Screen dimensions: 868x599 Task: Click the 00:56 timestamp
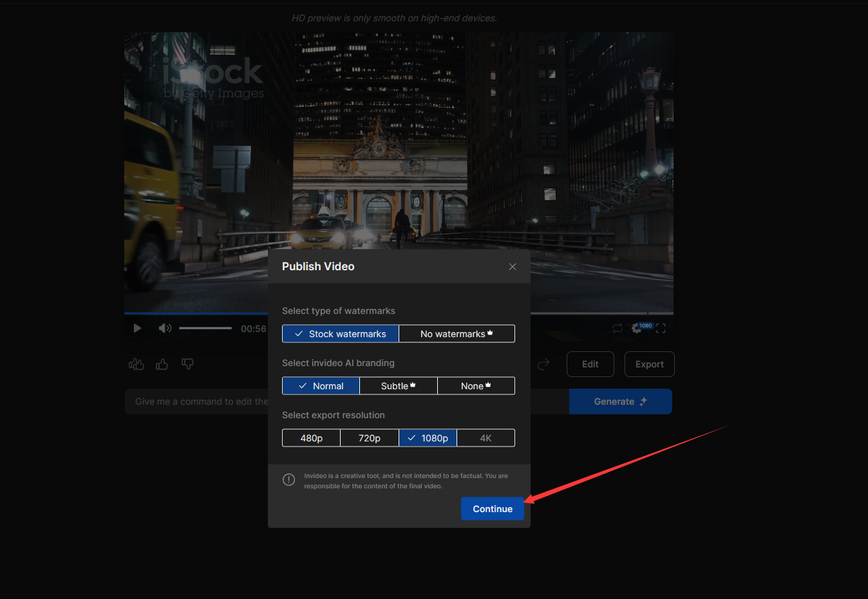pos(254,329)
